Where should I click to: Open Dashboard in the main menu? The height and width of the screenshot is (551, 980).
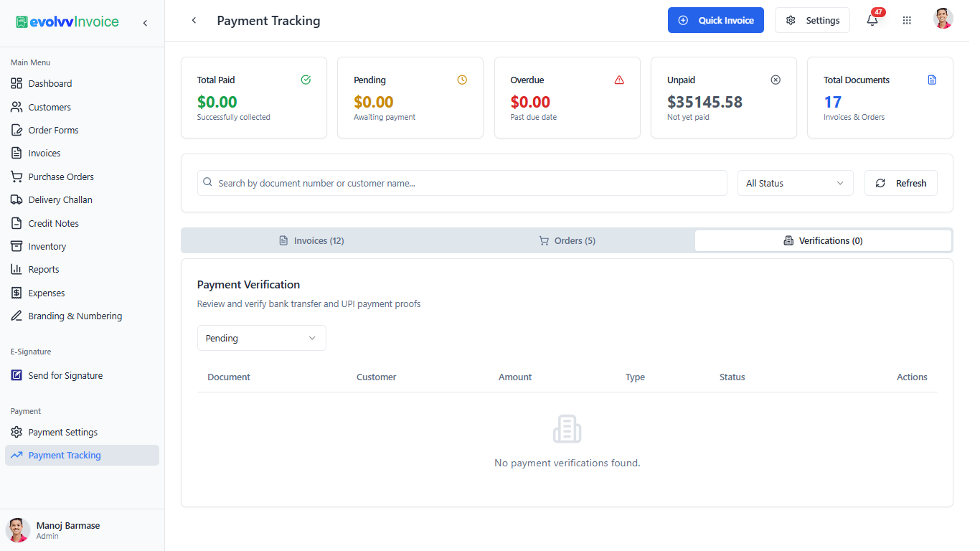pyautogui.click(x=82, y=83)
